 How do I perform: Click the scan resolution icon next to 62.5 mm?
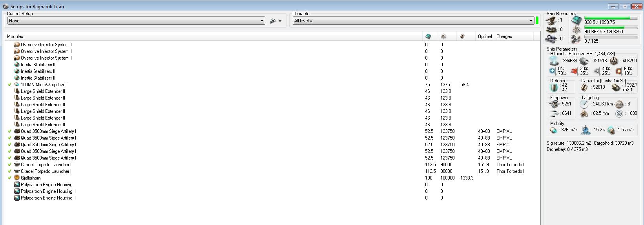point(584,114)
